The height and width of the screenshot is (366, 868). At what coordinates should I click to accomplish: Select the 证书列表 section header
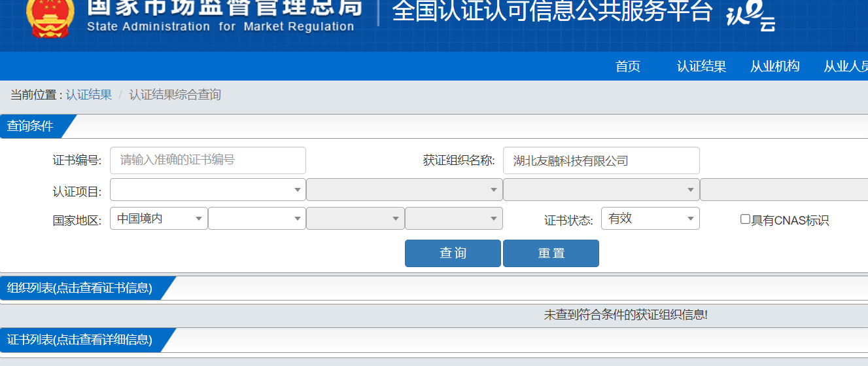point(88,340)
